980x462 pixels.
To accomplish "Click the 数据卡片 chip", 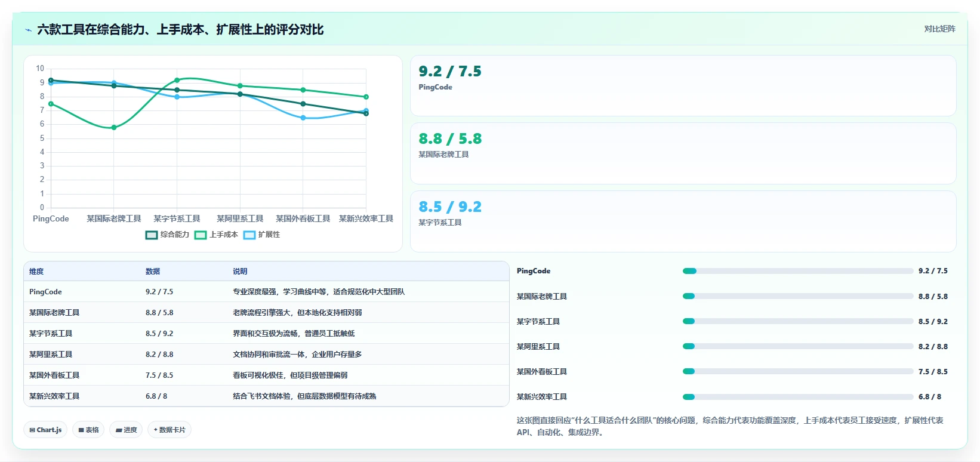I will [170, 430].
